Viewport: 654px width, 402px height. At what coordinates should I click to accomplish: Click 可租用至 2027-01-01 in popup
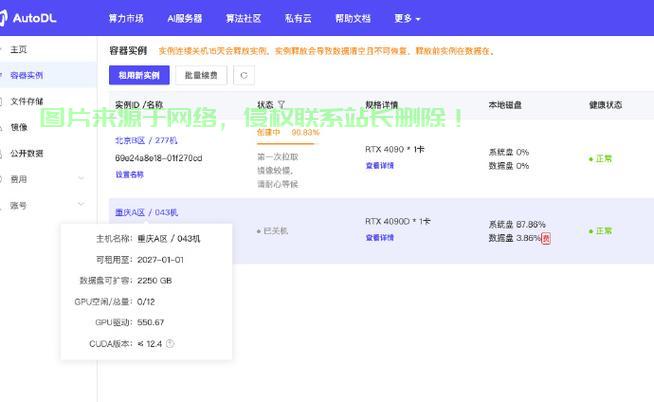click(140, 260)
